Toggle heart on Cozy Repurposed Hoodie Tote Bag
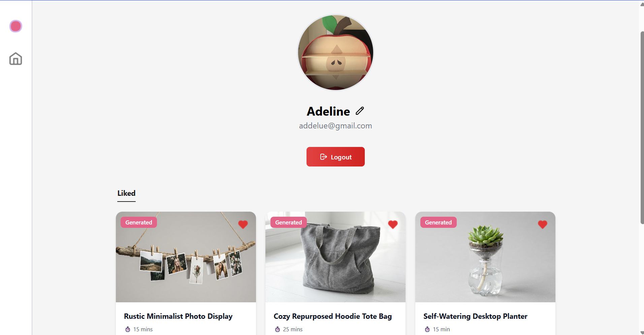644x335 pixels. (393, 224)
